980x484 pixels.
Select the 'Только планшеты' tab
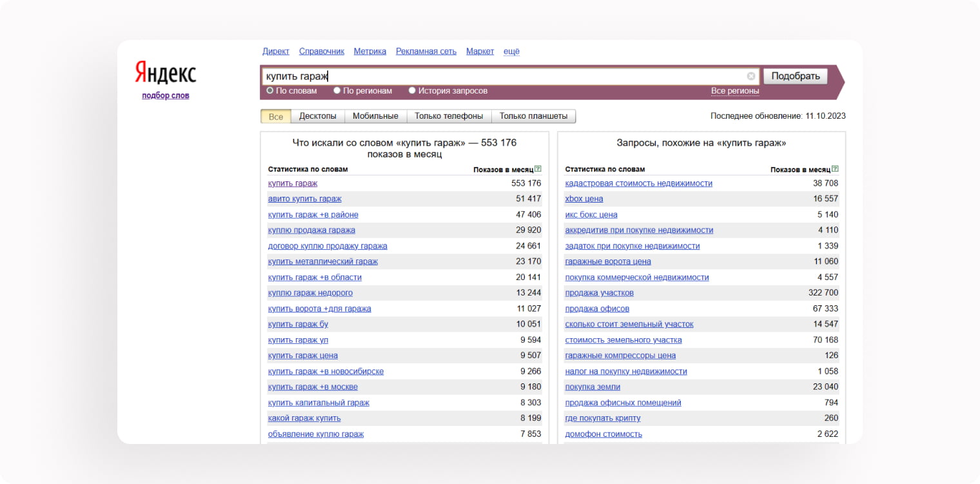pyautogui.click(x=533, y=116)
